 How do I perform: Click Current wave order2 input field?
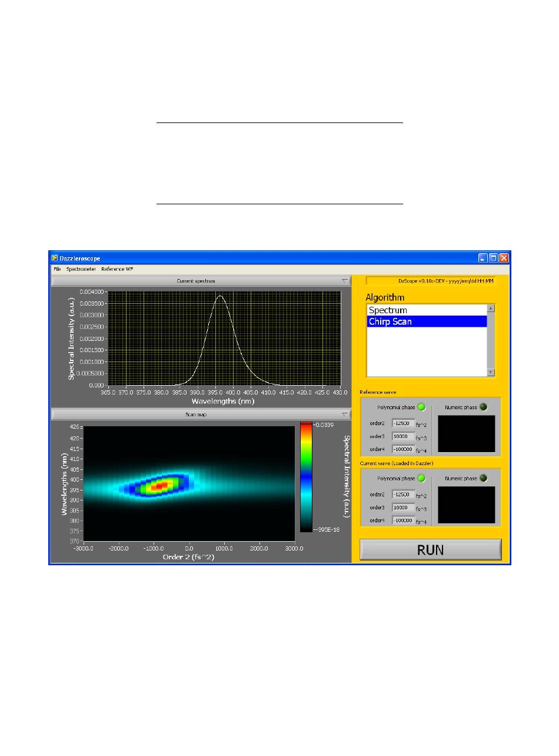coord(403,495)
